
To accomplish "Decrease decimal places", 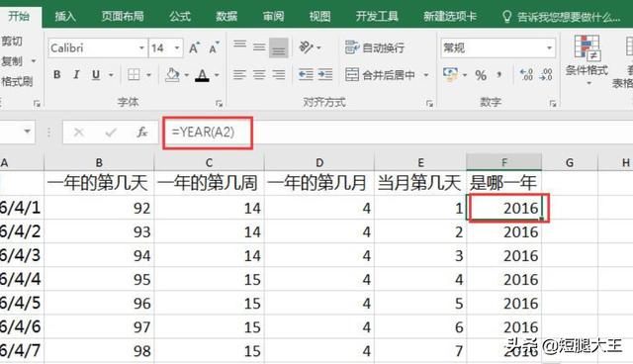I will pos(546,74).
